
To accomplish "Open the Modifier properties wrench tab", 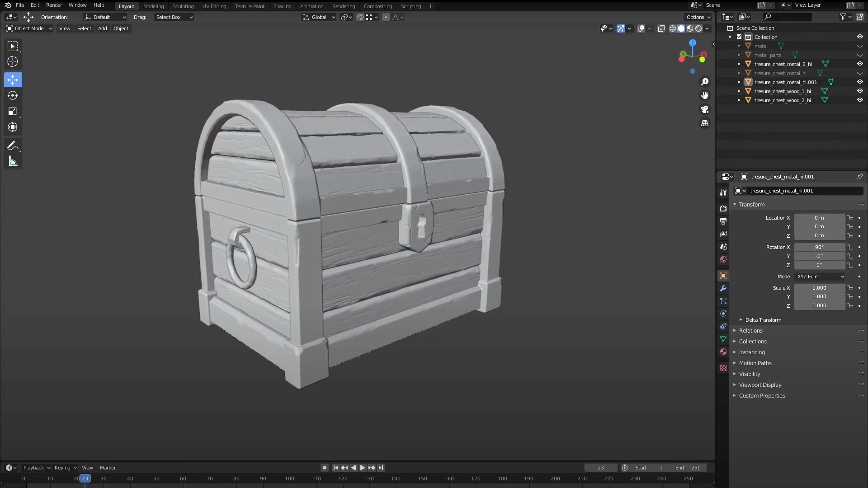I will [x=723, y=288].
